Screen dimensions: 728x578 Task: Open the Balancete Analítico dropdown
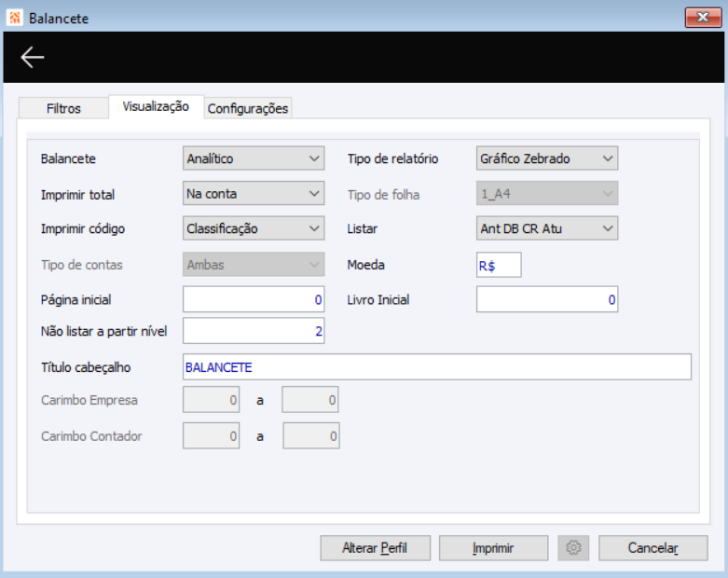click(x=254, y=158)
